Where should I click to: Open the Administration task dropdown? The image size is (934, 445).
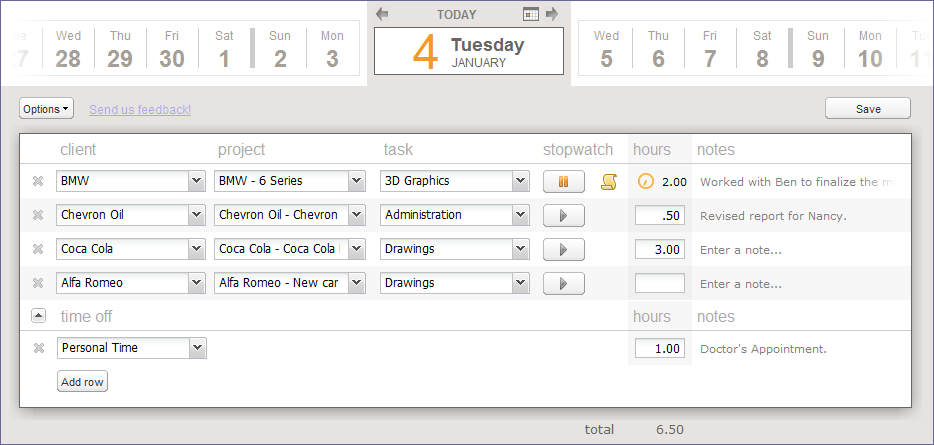coord(520,215)
